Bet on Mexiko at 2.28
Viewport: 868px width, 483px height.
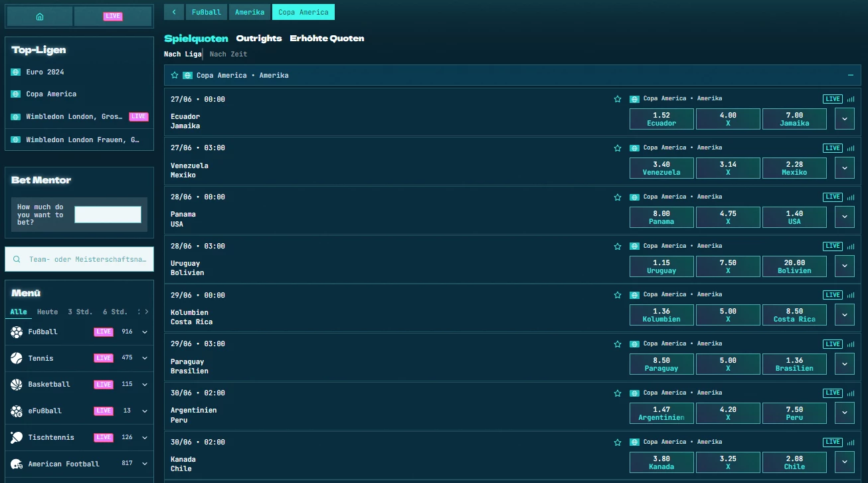coord(794,168)
